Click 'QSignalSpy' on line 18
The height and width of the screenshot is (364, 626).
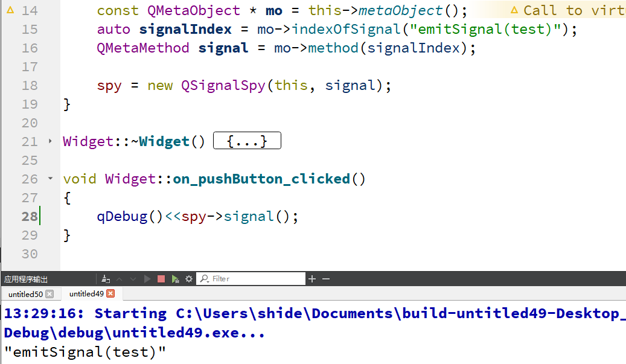point(223,85)
